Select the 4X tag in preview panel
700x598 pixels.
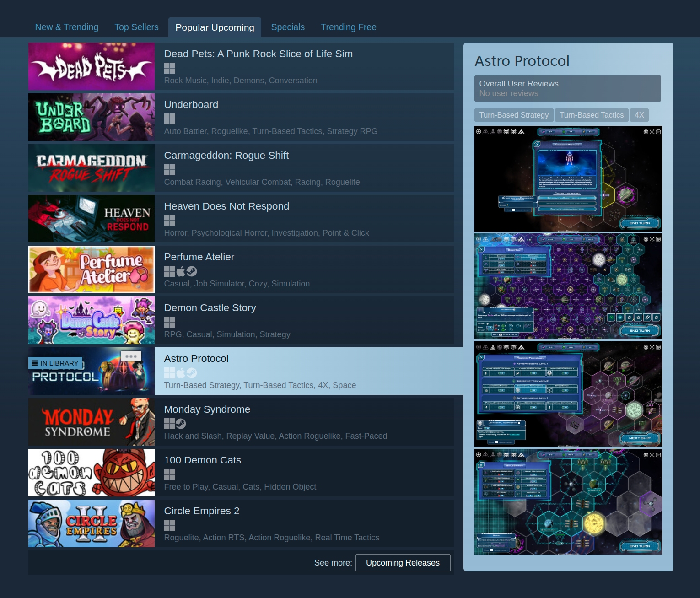click(639, 115)
